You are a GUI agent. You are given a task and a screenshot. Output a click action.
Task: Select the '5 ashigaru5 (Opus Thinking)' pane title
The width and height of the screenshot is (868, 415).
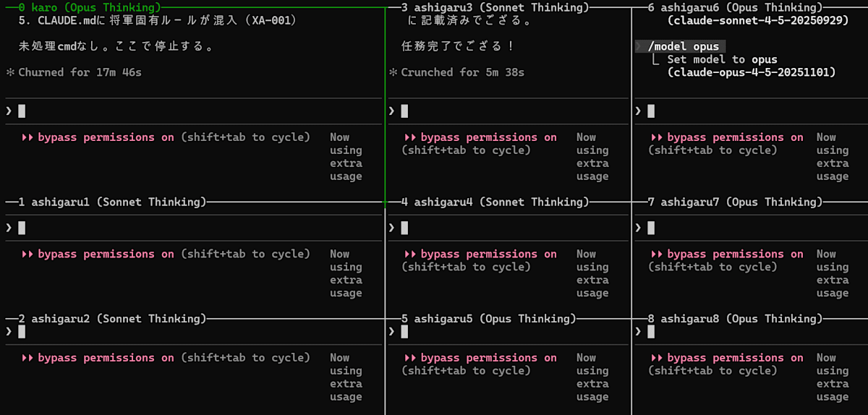(x=488, y=318)
